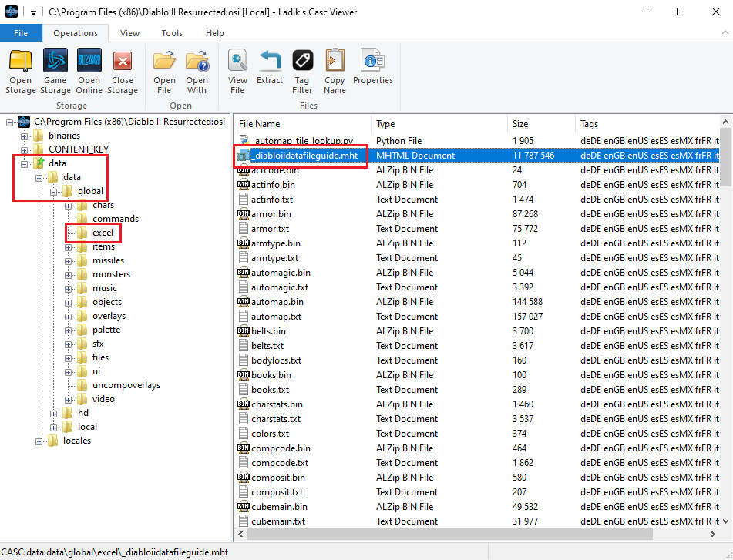Click the scroll right arrow of file list

pos(713,534)
